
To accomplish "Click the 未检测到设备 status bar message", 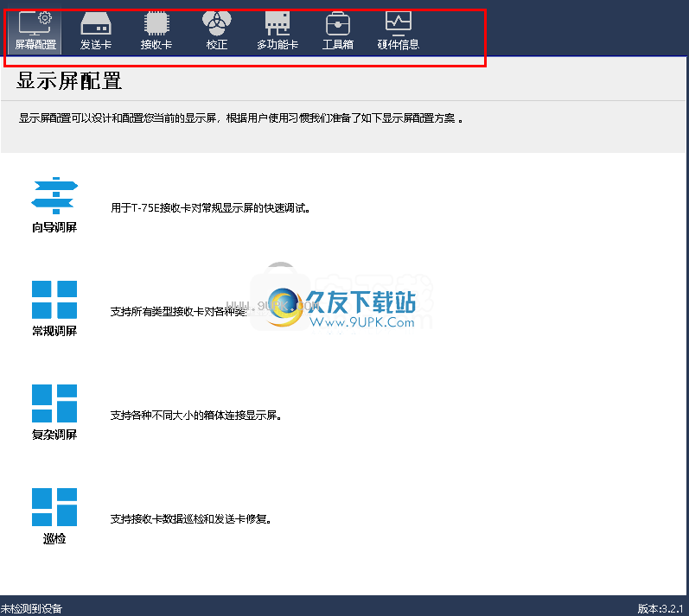I will click(31, 609).
